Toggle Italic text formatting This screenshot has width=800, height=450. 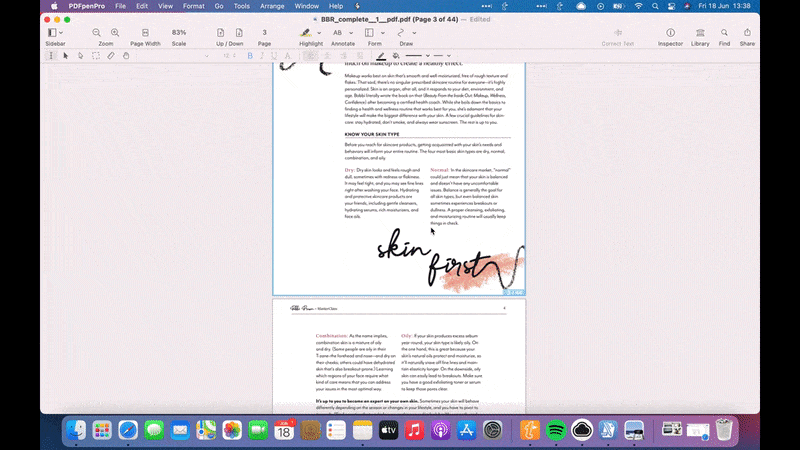pos(262,56)
